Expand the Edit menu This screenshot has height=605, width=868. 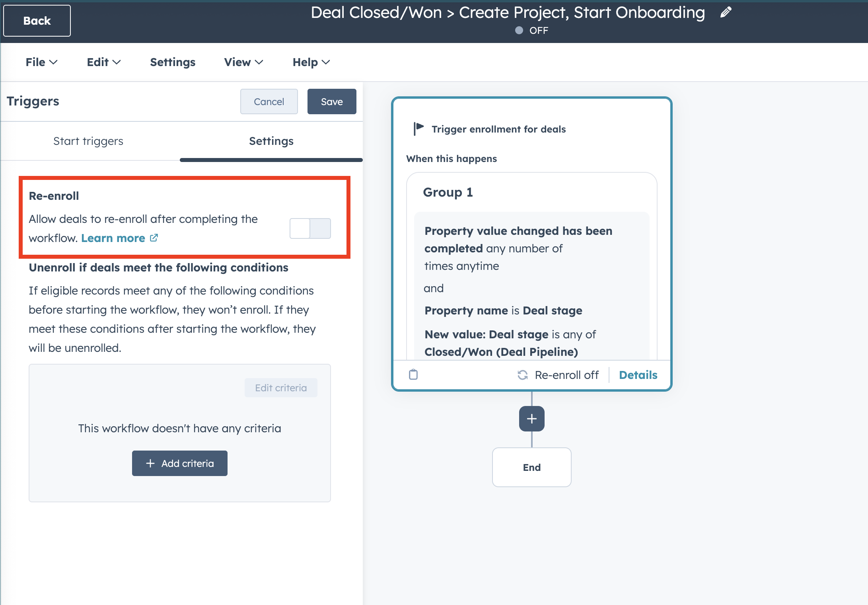103,62
